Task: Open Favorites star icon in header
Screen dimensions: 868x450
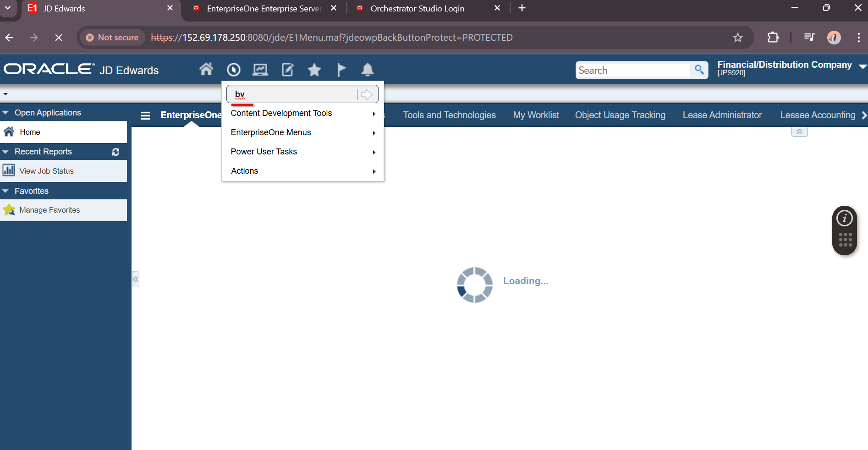Action: 314,70
